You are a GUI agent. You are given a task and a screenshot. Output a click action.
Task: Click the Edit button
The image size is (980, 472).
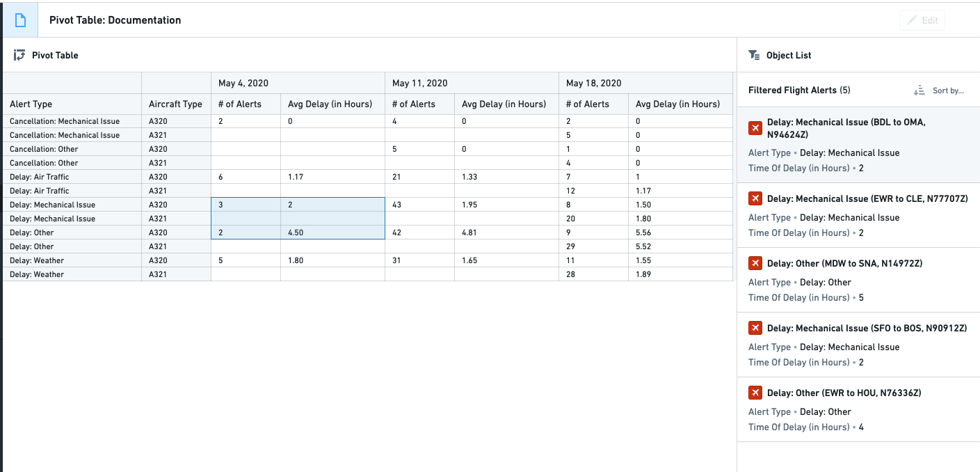pos(922,20)
